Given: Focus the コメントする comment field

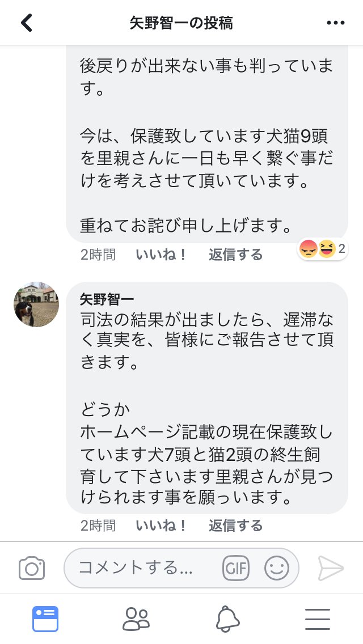Looking at the screenshot, I should click(145, 567).
